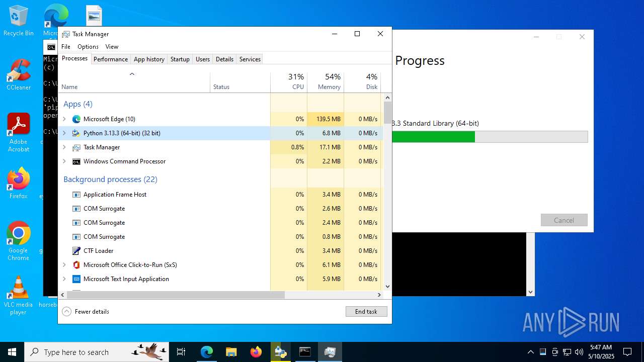Click the End task button
Screen dimensions: 644x362
pyautogui.click(x=366, y=312)
